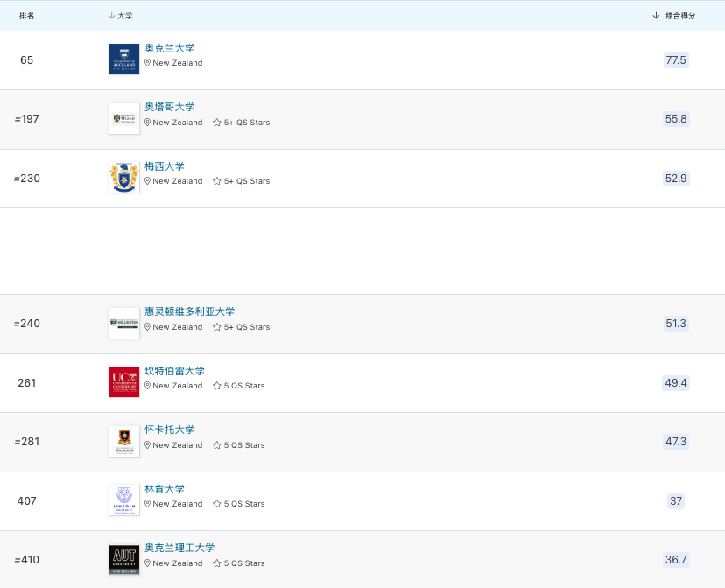This screenshot has height=588, width=725.
Task: Click the 77.5 overall score badge
Action: 676,59
